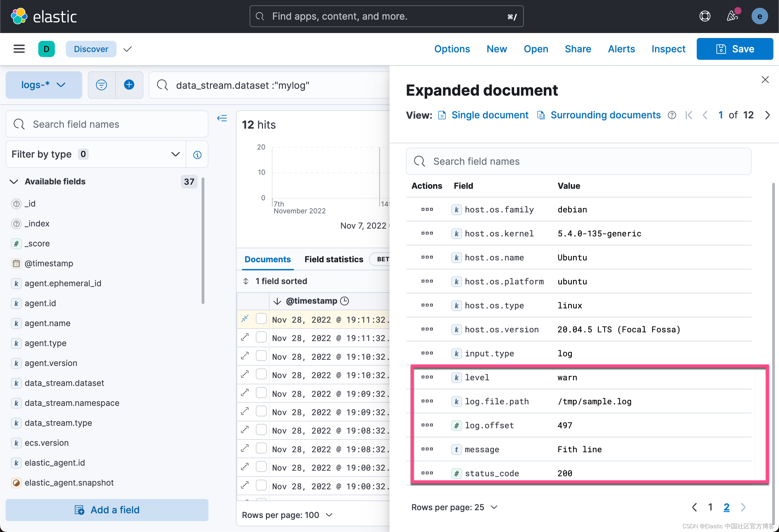Click the Elastic logo
This screenshot has width=779, height=532.
pos(44,16)
